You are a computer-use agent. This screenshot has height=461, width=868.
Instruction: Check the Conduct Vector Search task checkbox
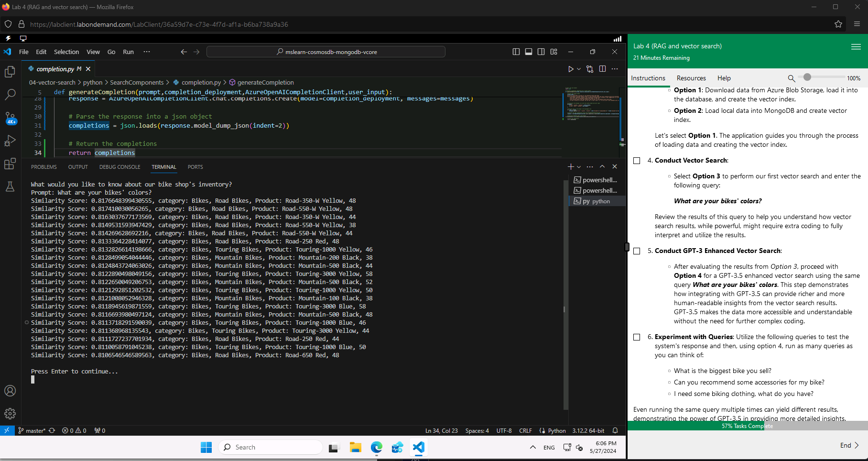point(637,161)
